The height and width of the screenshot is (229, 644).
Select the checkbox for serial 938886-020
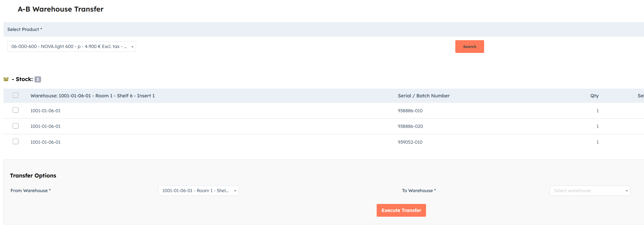pyautogui.click(x=16, y=126)
